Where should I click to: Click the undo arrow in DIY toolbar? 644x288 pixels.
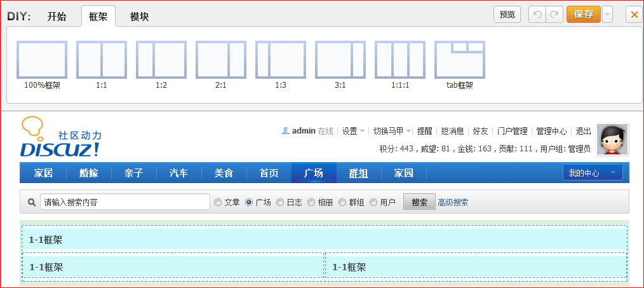coord(537,15)
